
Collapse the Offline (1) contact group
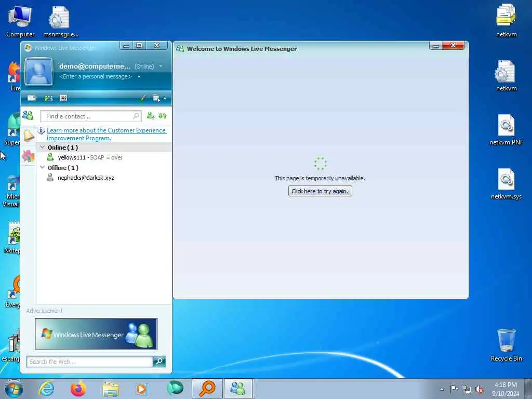coord(43,168)
